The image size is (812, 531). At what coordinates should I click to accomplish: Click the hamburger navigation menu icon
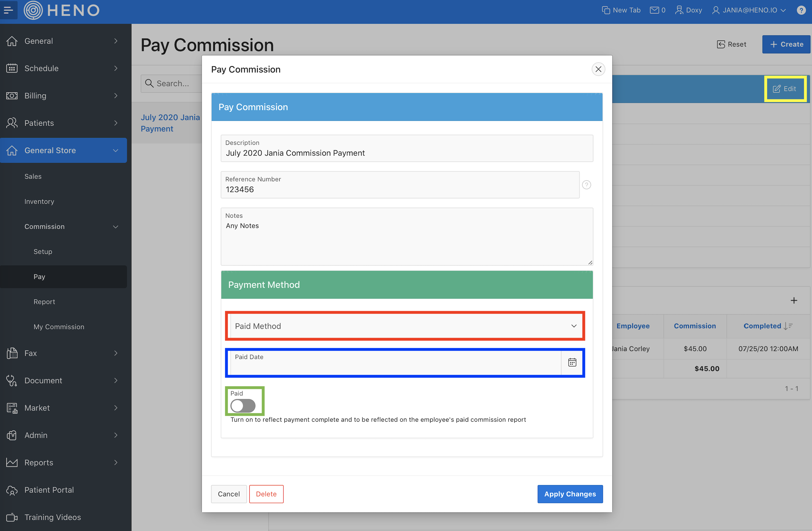(x=9, y=10)
